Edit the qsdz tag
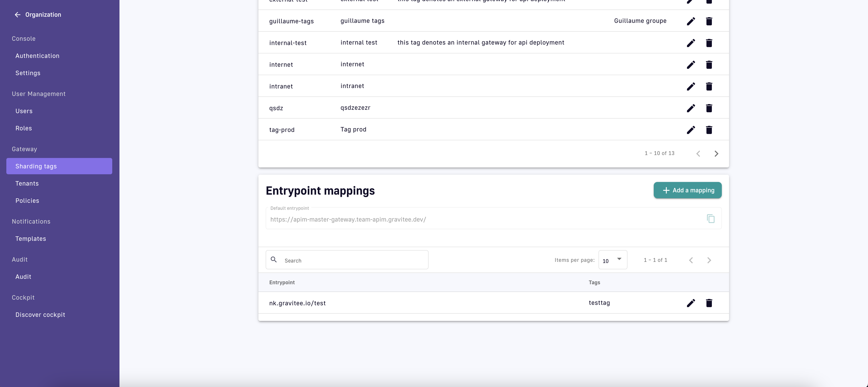 coord(691,108)
